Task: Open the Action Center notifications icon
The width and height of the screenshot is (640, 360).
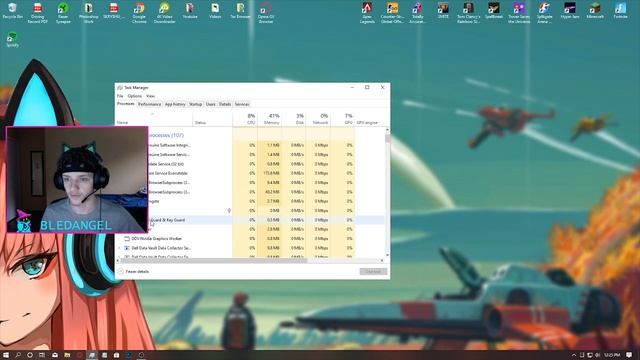Action: tap(629, 355)
